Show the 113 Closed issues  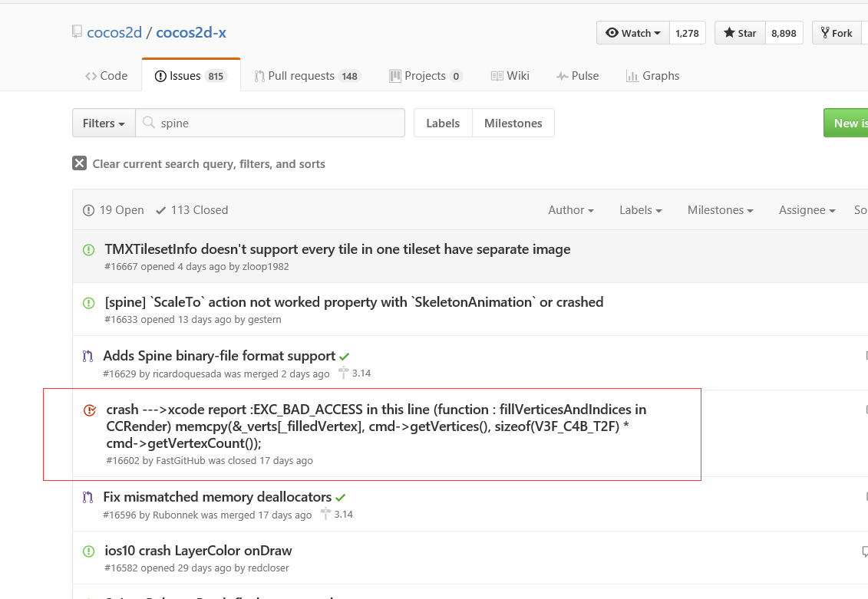pos(192,210)
